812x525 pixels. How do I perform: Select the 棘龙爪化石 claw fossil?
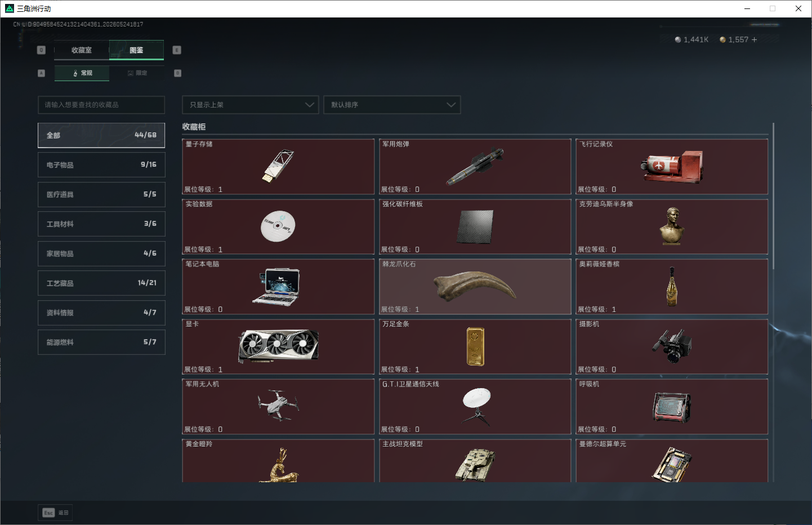point(475,287)
